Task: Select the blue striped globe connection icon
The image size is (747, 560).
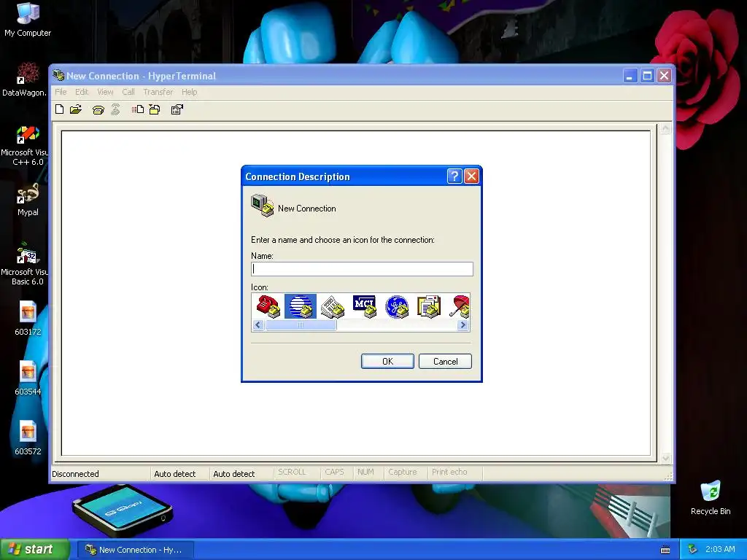Action: click(x=300, y=306)
